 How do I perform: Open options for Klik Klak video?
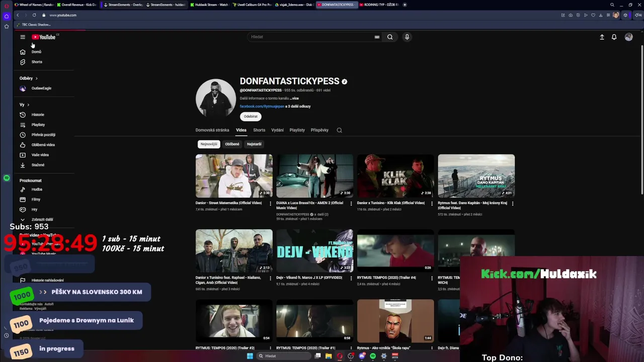tap(432, 204)
